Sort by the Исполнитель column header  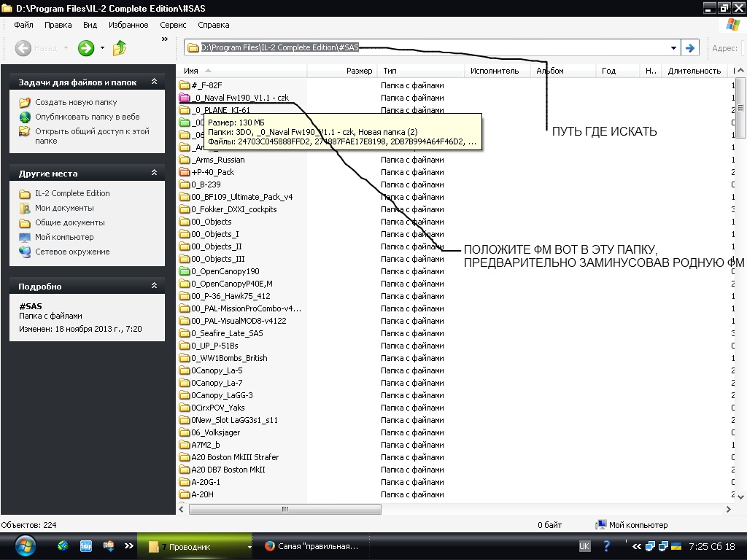click(498, 71)
